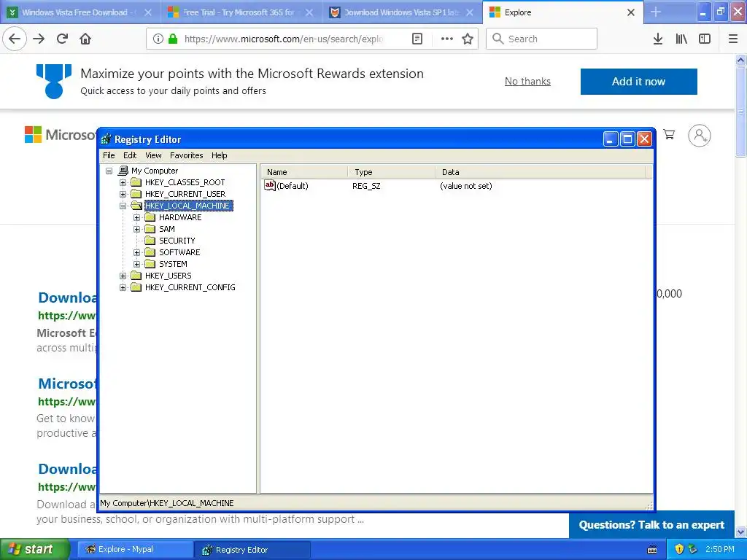Open the browser hamburger menu

tap(733, 39)
